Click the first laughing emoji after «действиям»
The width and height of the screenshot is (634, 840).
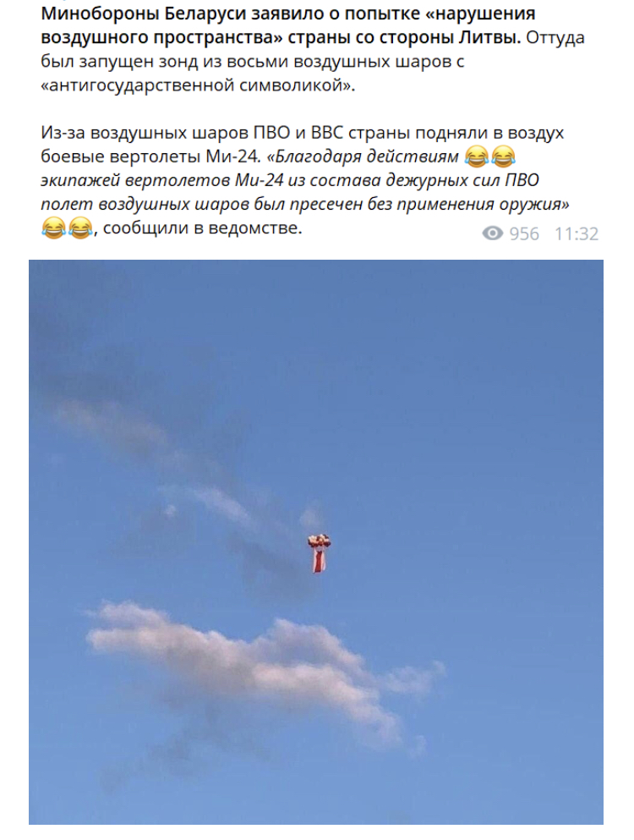[x=477, y=156]
